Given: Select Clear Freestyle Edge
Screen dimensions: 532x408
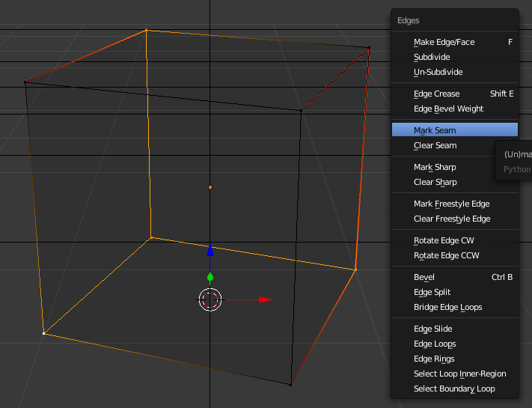Looking at the screenshot, I should pos(455,219).
